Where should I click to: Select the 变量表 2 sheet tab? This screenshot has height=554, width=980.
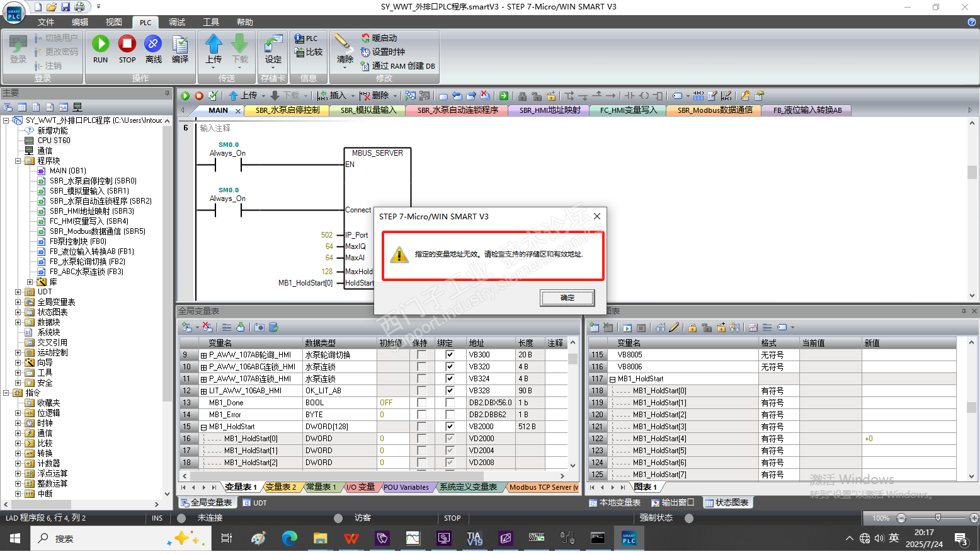[x=280, y=487]
